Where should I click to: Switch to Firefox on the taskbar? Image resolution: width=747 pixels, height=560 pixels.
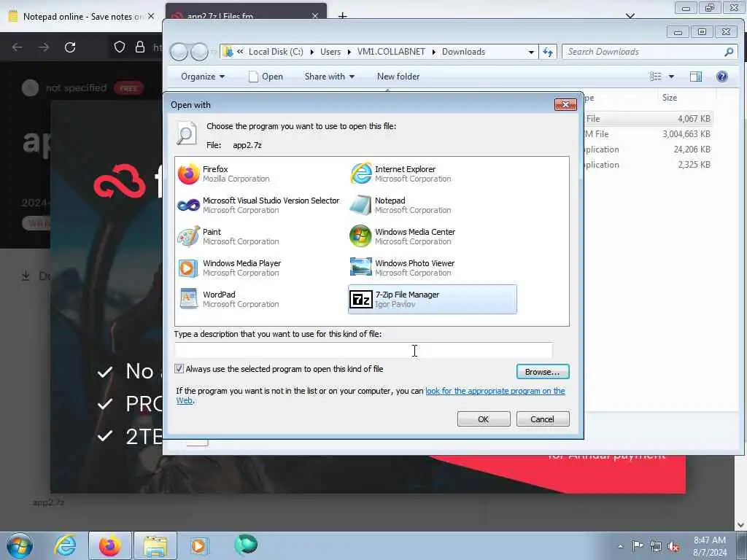[109, 545]
